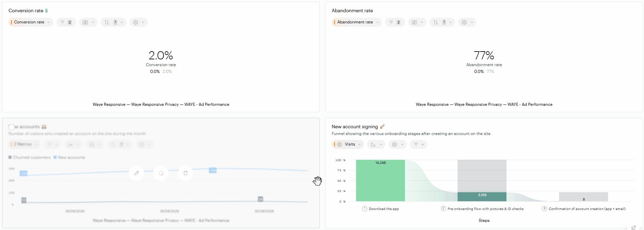Open the Visits metric dropdown in funnel card
This screenshot has height=230, width=644.
348,144
